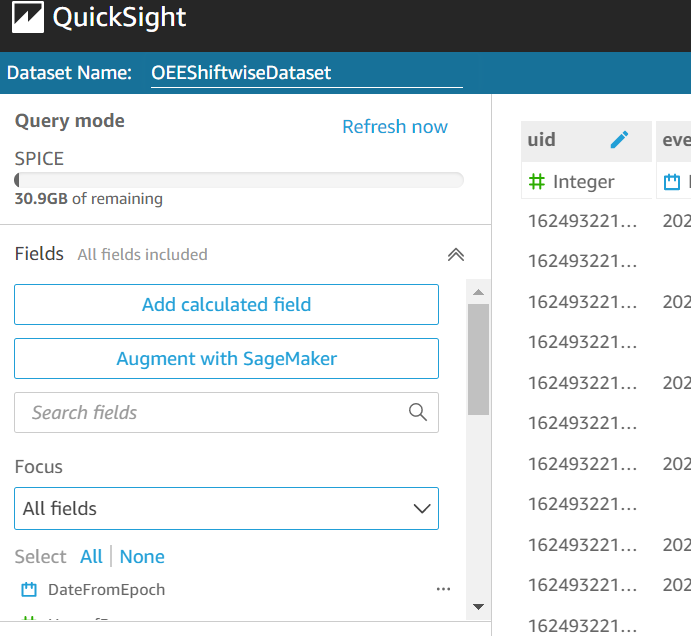Click the 30.9GB of remaining text
Screen dimensions: 691x636
[x=89, y=199]
